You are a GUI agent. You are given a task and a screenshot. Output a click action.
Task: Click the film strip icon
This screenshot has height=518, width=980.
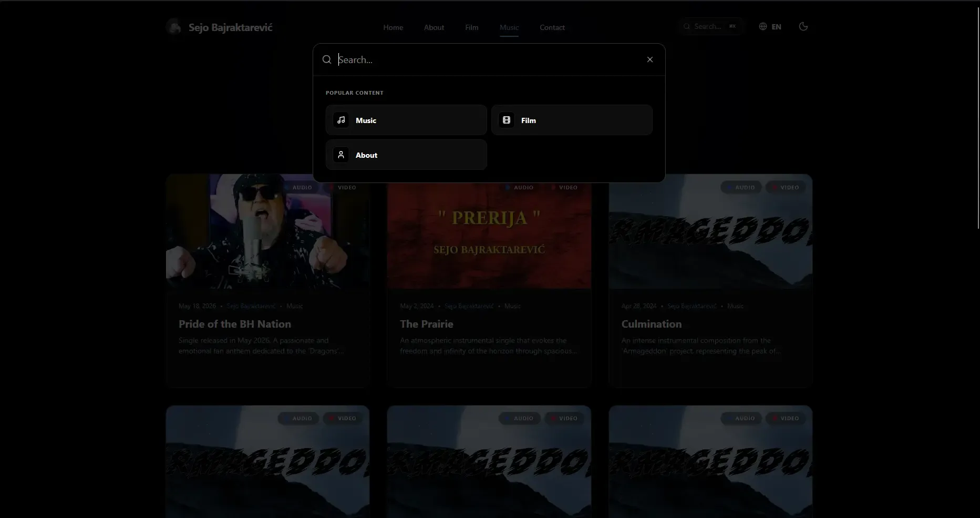click(507, 120)
